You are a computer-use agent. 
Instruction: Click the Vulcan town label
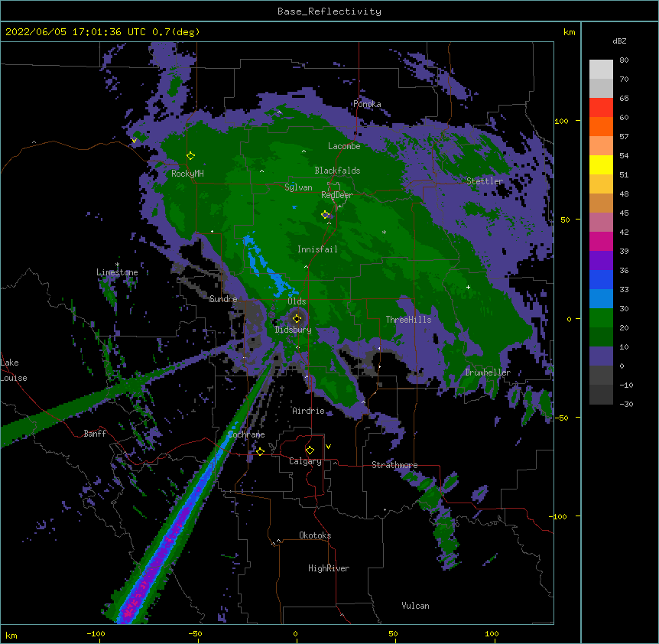[415, 606]
